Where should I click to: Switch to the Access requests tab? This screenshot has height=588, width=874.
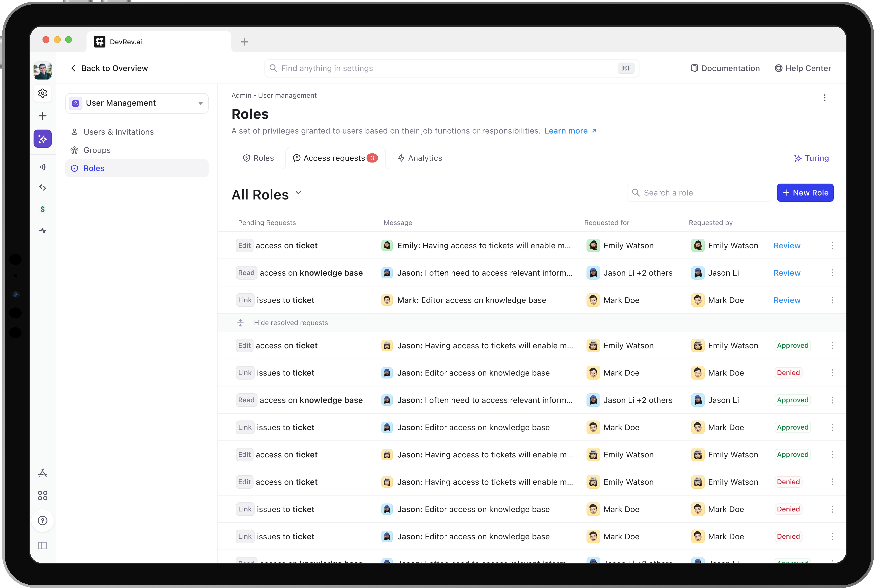(x=335, y=158)
